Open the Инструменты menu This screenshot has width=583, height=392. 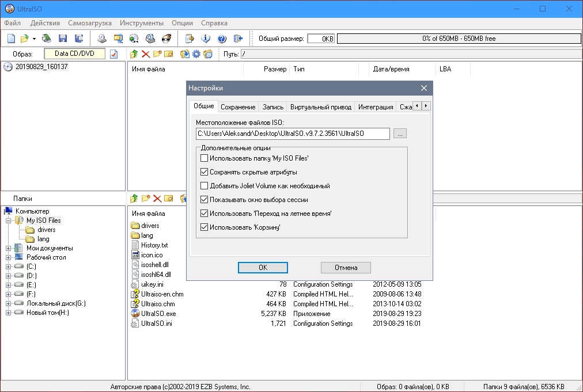click(142, 23)
